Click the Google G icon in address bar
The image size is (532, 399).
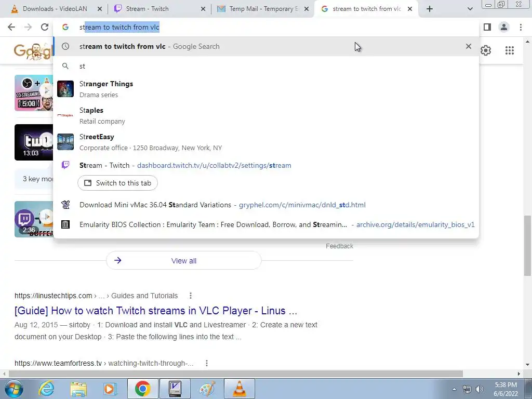tap(65, 27)
